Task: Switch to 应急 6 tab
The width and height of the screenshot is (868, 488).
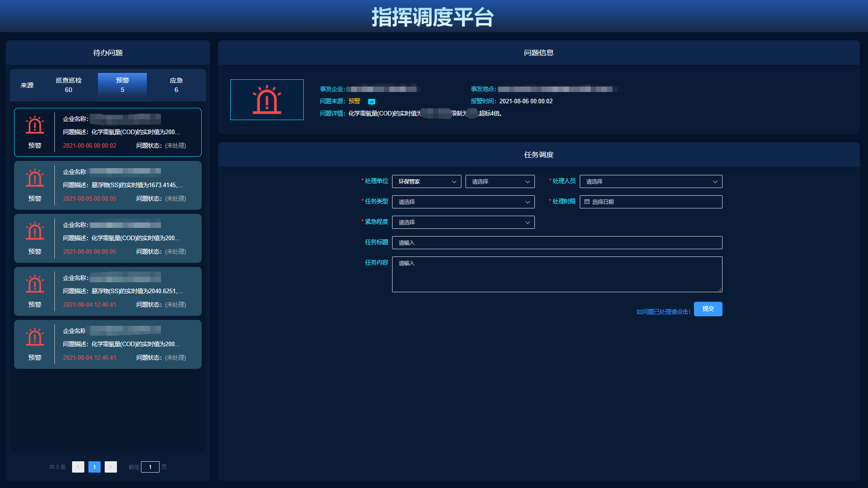Action: point(176,85)
